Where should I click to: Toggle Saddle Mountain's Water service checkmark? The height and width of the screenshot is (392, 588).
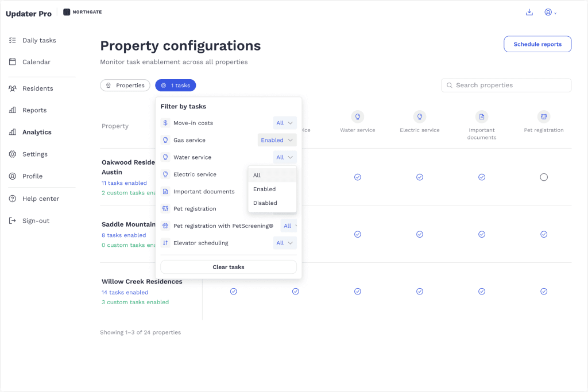click(358, 234)
